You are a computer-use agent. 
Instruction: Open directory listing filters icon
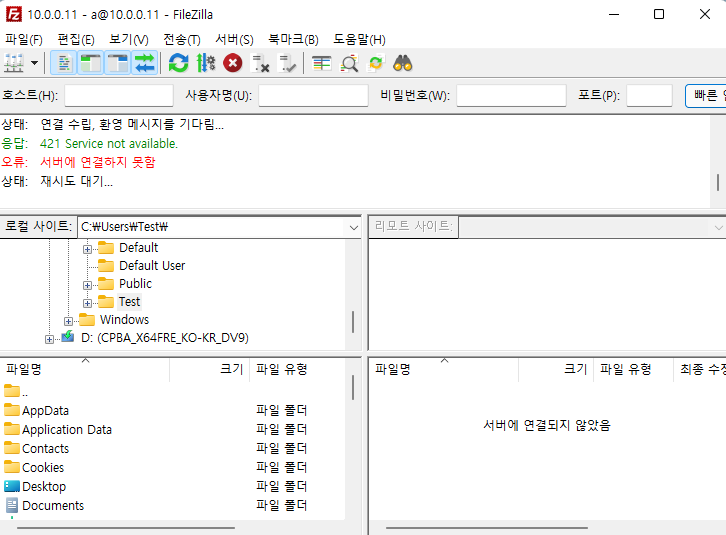(321, 63)
